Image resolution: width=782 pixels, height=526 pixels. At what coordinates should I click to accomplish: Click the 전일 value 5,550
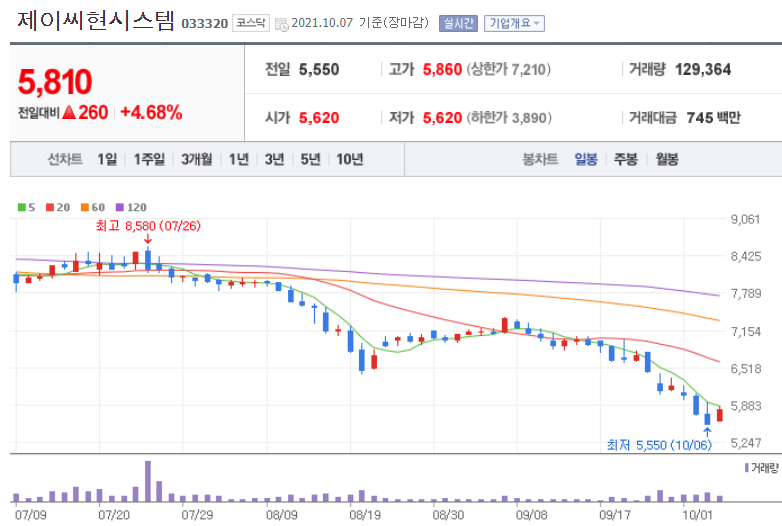[319, 69]
